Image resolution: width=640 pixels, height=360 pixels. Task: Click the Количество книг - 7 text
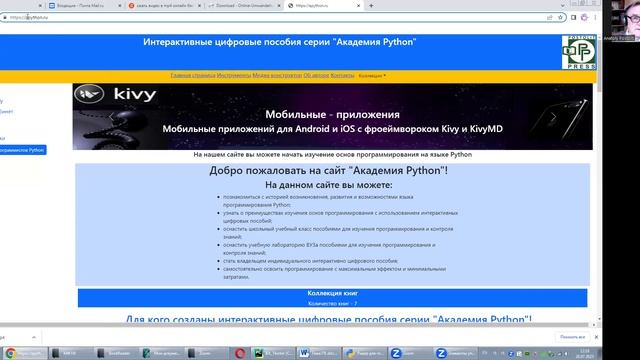[332, 304]
